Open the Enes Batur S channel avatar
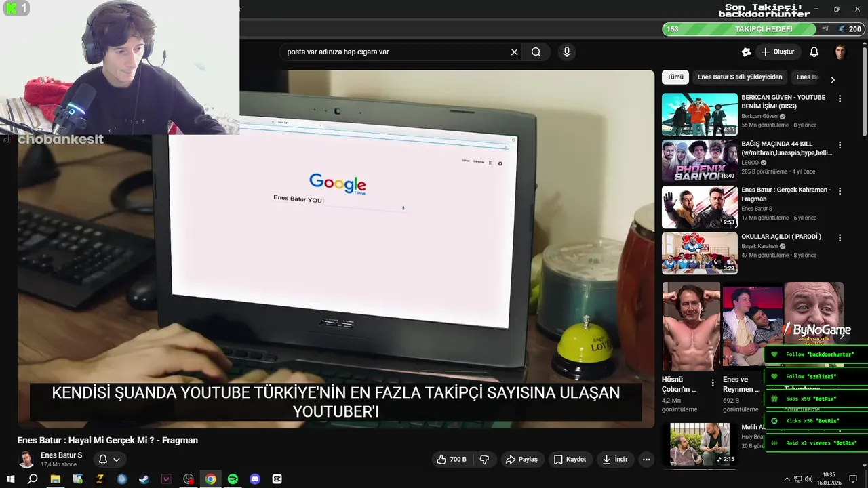Viewport: 868px width, 488px height. 26,460
